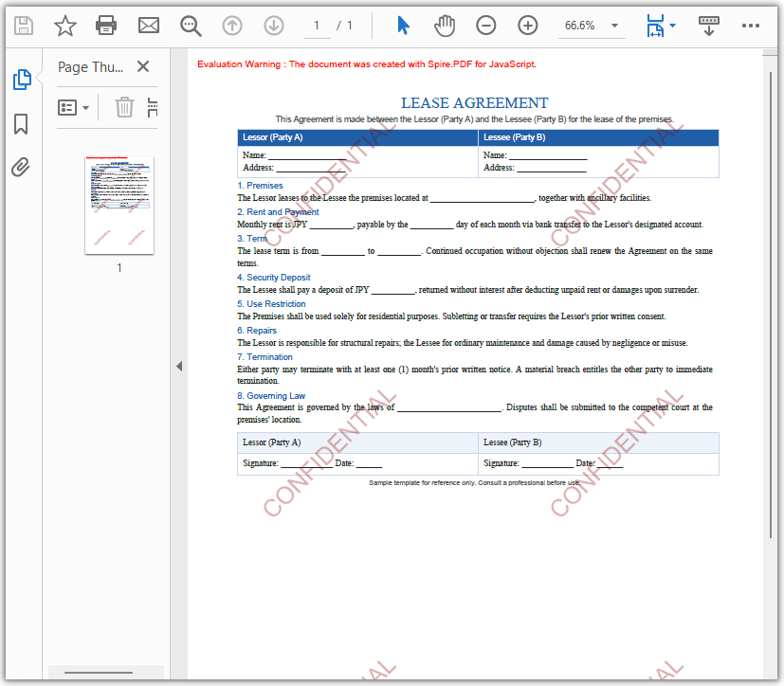The width and height of the screenshot is (784, 686).
Task: Open the Find text magnifier tool
Action: tap(191, 26)
